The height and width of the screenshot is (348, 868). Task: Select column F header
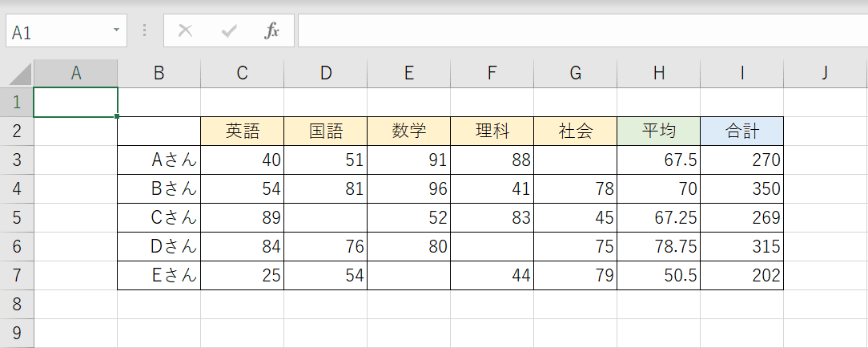coord(492,73)
